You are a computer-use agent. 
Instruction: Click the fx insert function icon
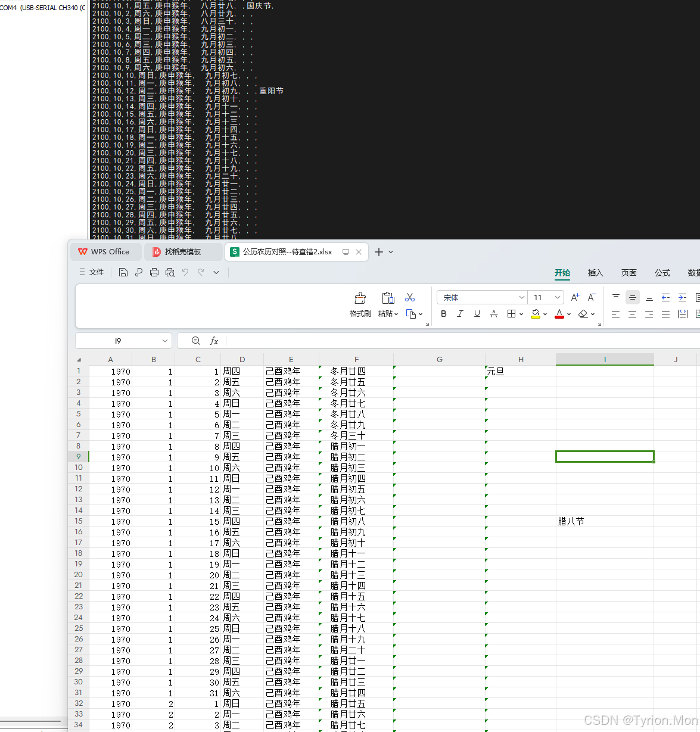(214, 341)
